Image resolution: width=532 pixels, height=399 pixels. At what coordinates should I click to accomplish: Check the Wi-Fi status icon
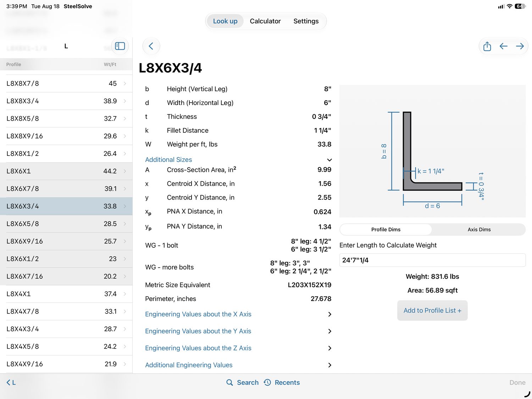[x=509, y=6]
